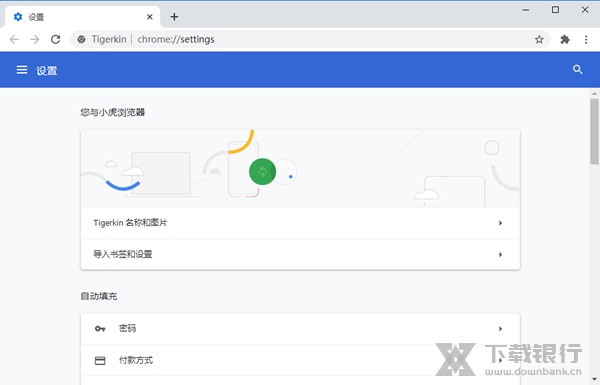Open the extensions puzzle icon

[x=565, y=39]
